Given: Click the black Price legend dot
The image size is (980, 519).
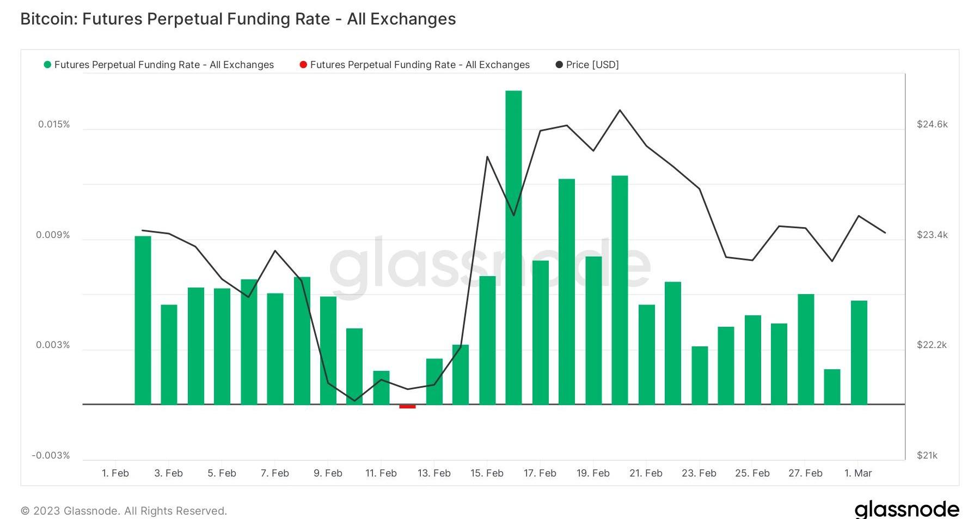Looking at the screenshot, I should pos(559,65).
